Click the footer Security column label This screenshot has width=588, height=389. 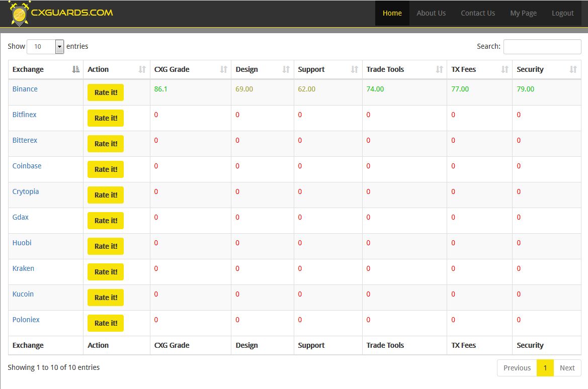[530, 345]
